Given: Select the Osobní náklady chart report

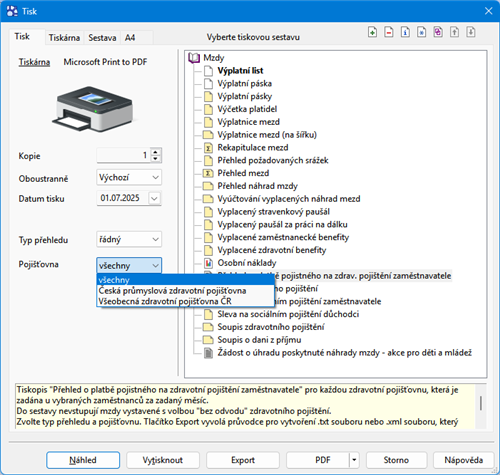Looking at the screenshot, I should pyautogui.click(x=247, y=263).
